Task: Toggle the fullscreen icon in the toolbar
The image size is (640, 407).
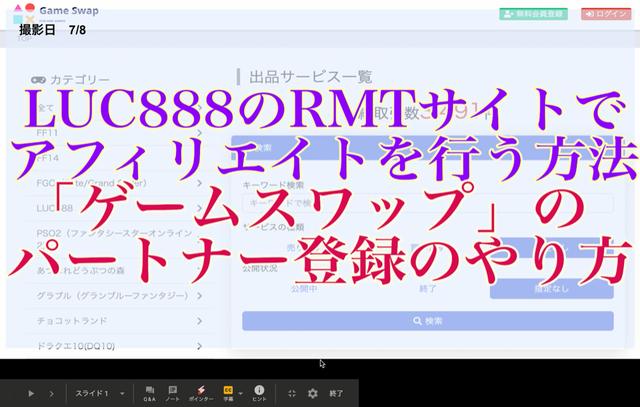Action: pos(292,394)
